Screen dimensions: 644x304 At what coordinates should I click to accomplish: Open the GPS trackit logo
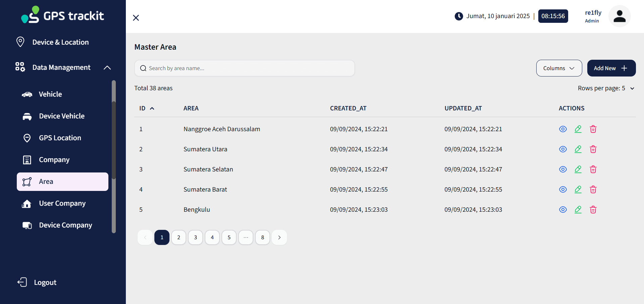[62, 15]
